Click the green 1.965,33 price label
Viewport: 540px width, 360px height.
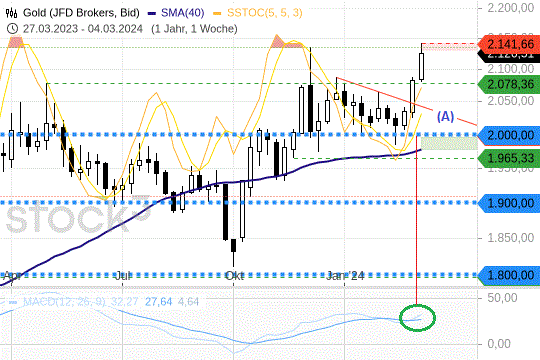coord(509,158)
